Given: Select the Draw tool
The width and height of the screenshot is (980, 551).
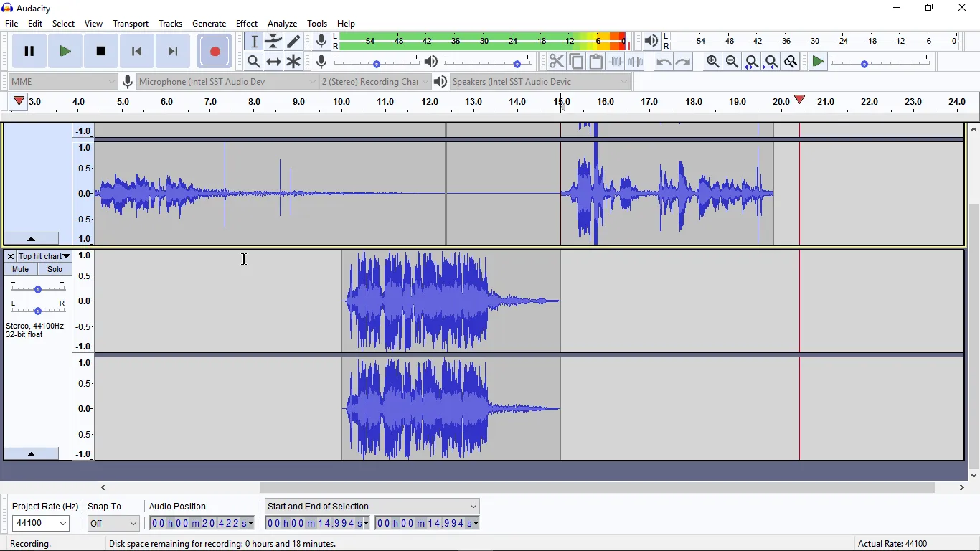Looking at the screenshot, I should tap(293, 41).
